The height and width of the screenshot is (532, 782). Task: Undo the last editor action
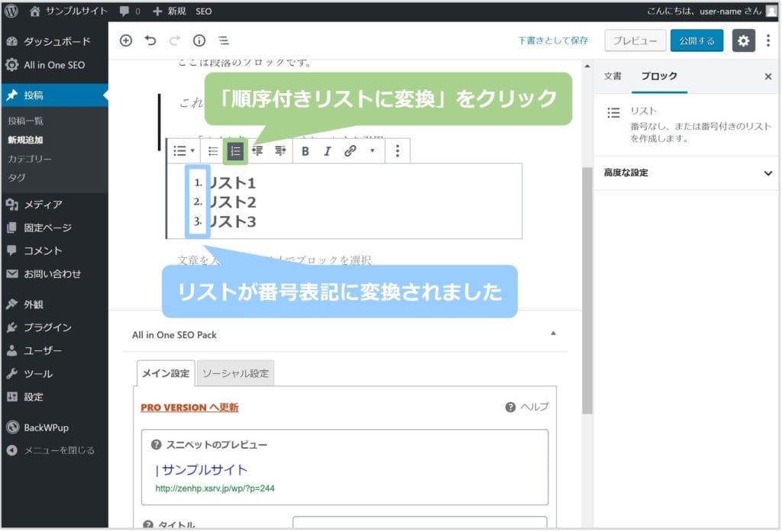point(150,41)
